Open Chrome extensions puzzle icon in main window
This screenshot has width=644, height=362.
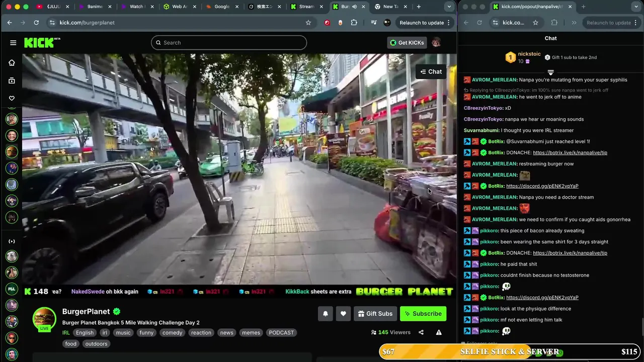click(354, 23)
